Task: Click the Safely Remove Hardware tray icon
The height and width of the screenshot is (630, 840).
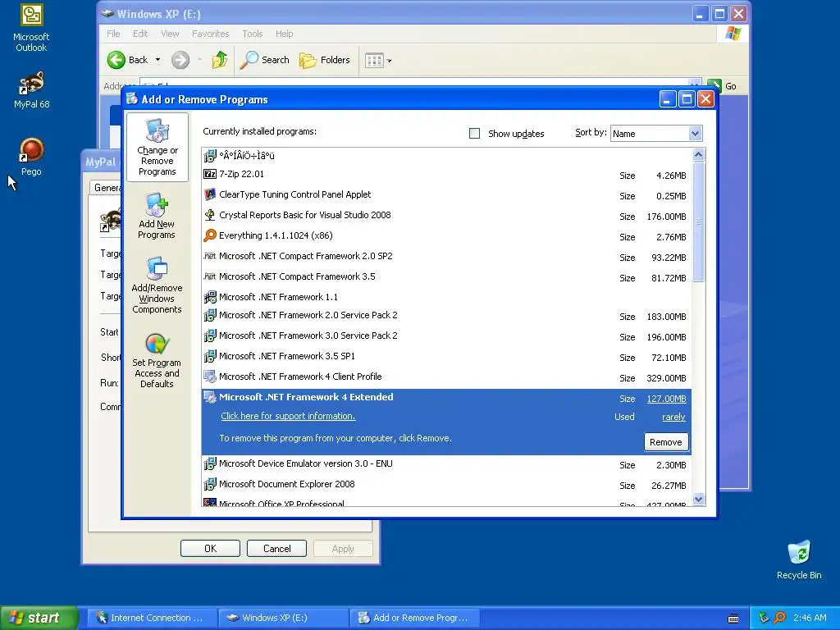Action: (x=765, y=618)
